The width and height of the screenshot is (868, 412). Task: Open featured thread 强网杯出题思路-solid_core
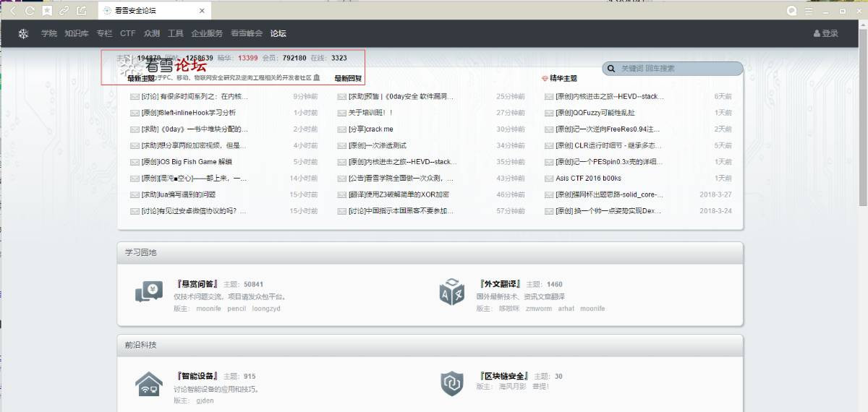[x=609, y=195]
